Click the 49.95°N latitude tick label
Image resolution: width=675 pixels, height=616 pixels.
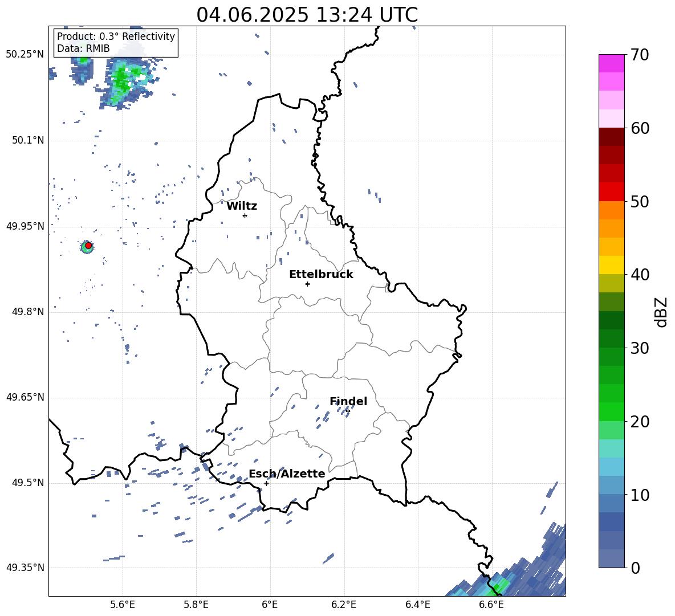pyautogui.click(x=25, y=226)
